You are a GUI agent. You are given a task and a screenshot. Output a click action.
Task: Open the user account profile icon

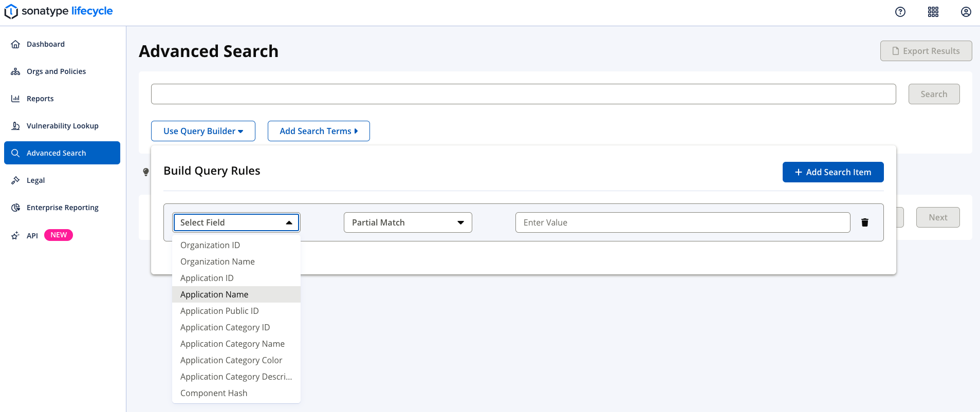coord(966,12)
